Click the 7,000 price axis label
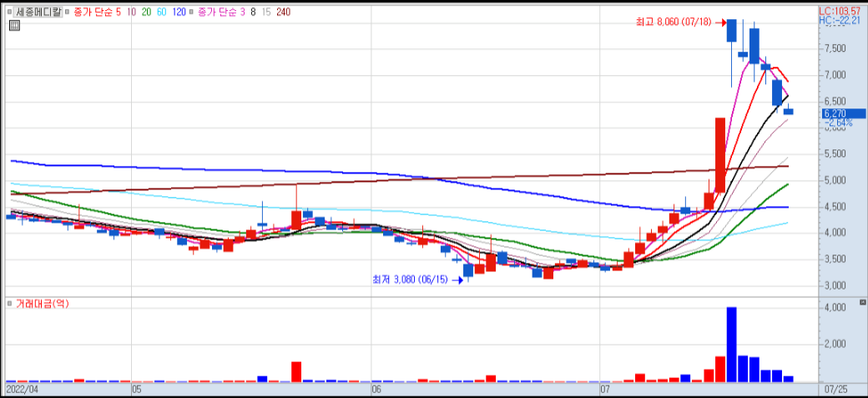 pyautogui.click(x=835, y=75)
